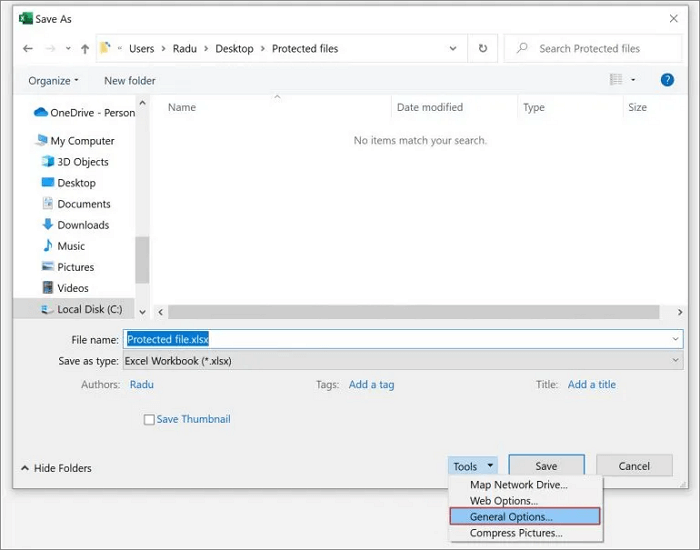This screenshot has height=550, width=700.
Task: Open Help with the question mark icon
Action: [x=667, y=80]
